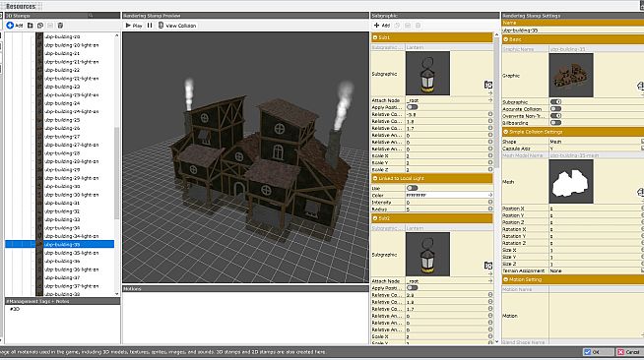Click the Color value field FFFFFFFF

tap(446, 195)
